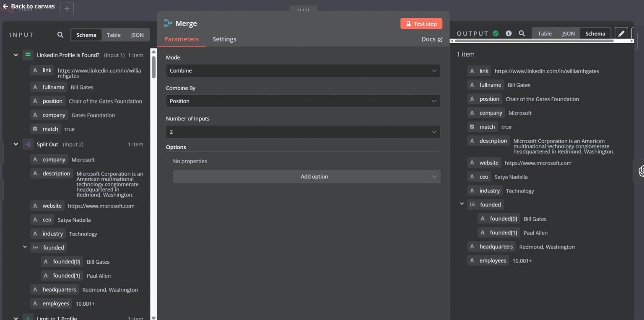Switch the OUTPUT view to JSON
The width and height of the screenshot is (644, 320).
568,33
